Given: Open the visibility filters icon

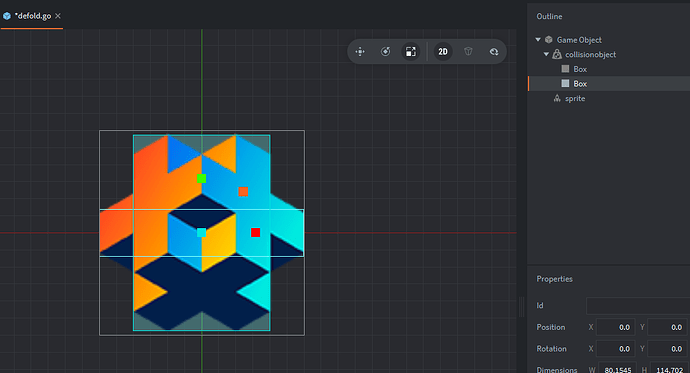Looking at the screenshot, I should click(x=494, y=52).
